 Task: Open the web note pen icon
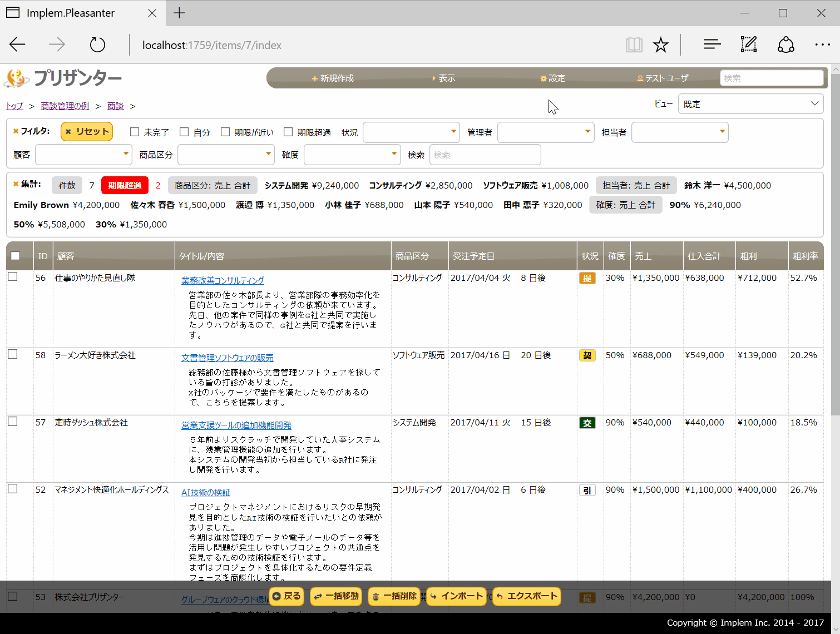click(x=749, y=44)
